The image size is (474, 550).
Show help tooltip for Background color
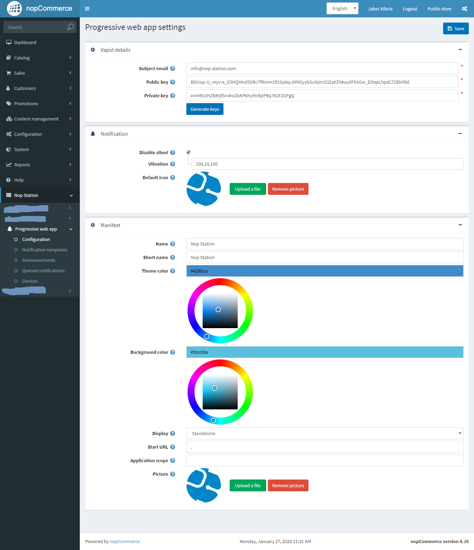[x=173, y=352]
